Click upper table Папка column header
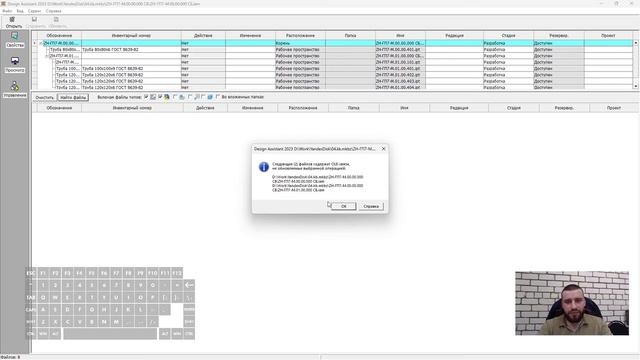 pos(350,36)
